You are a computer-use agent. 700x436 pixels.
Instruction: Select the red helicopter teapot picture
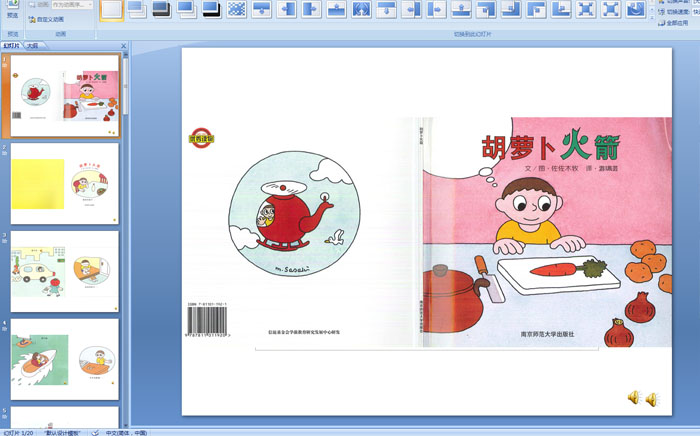295,213
